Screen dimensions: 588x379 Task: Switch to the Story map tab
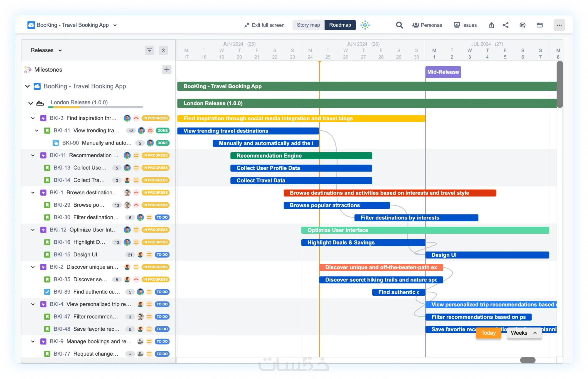308,25
